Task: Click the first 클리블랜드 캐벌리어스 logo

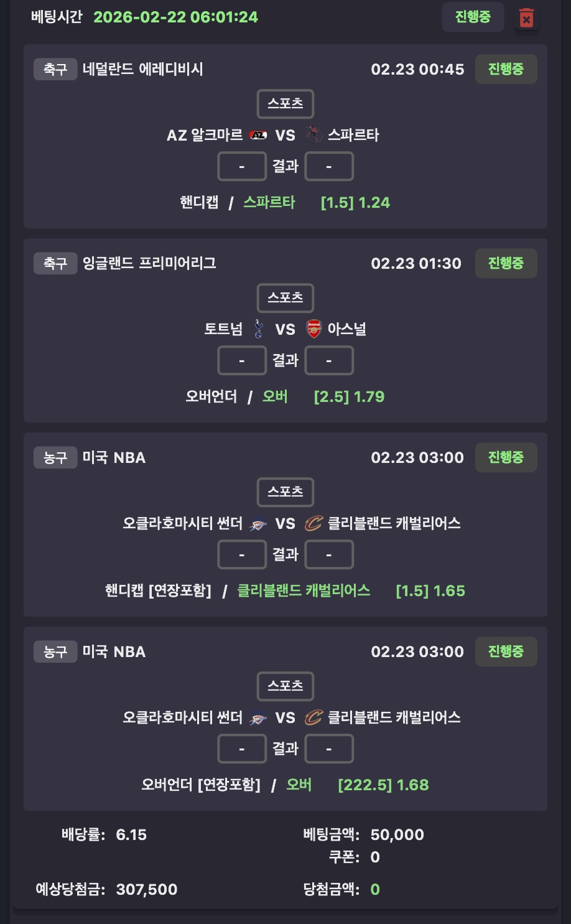Action: [313, 524]
